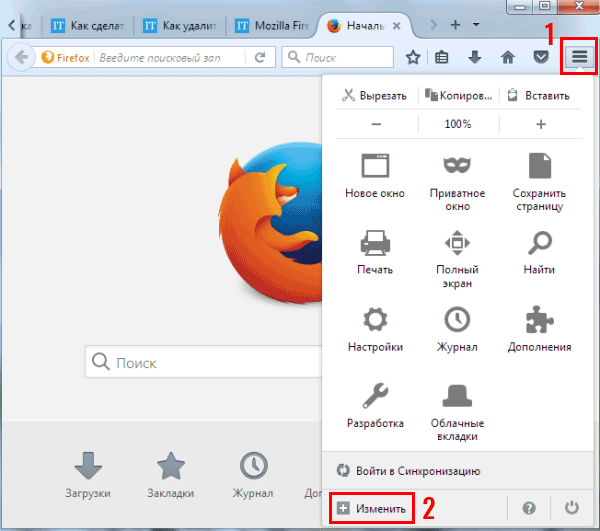The width and height of the screenshot is (600, 531).
Task: Enter Full screen (Полный экран)
Action: (457, 259)
